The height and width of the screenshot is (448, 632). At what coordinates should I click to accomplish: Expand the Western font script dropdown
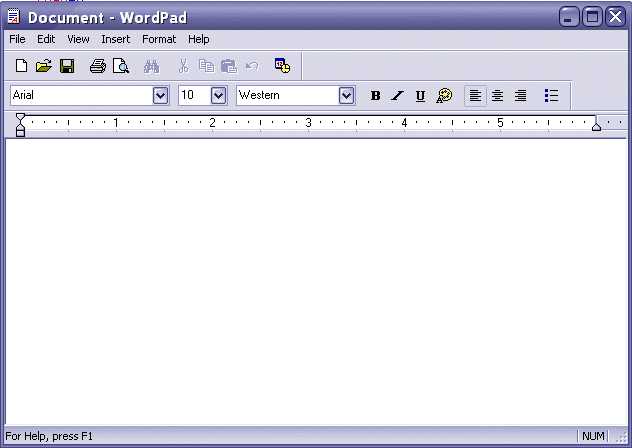click(347, 96)
